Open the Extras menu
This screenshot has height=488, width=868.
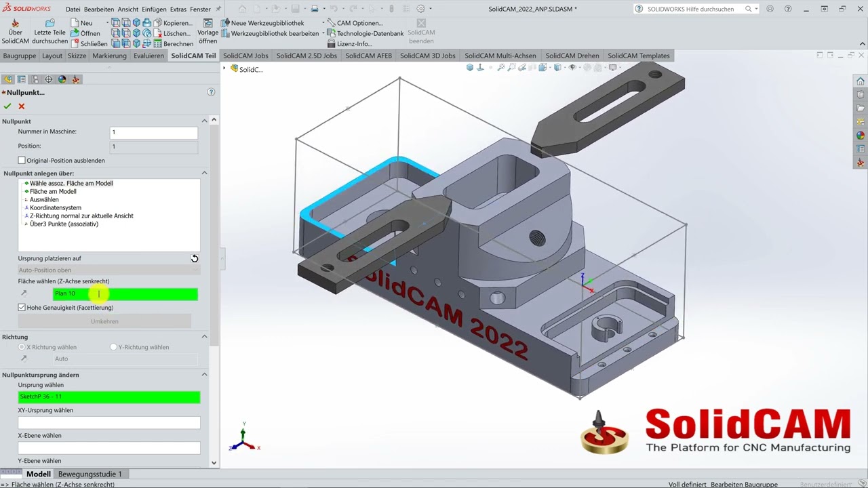[x=178, y=9]
